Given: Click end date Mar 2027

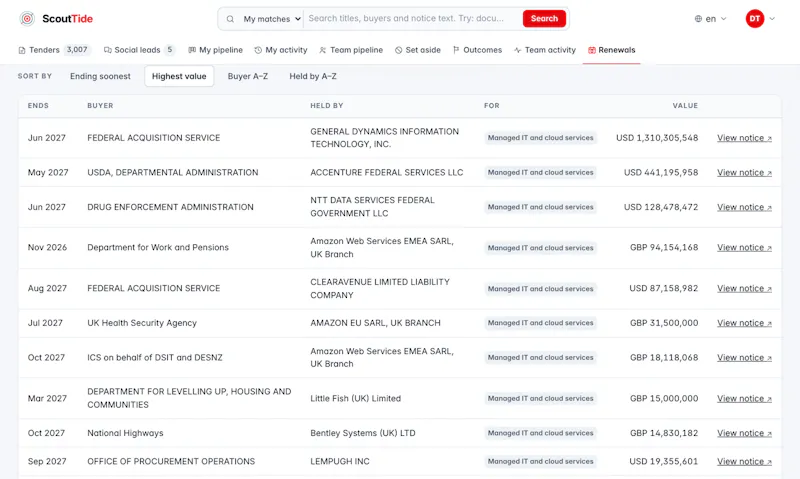Looking at the screenshot, I should coord(47,398).
